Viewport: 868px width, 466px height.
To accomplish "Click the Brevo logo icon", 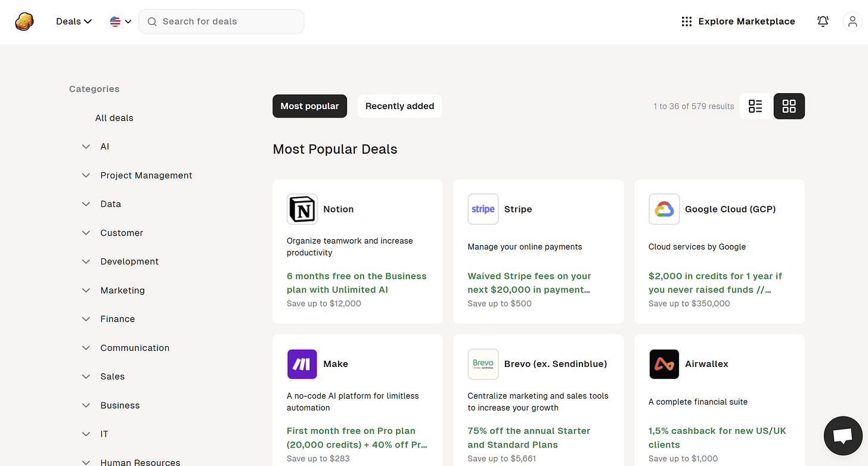I will tap(483, 364).
